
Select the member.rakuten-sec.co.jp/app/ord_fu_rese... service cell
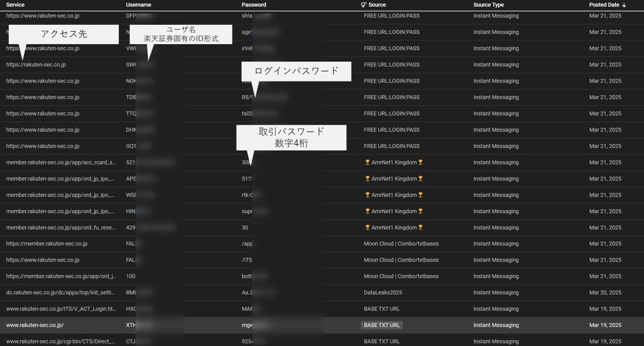[x=61, y=227]
